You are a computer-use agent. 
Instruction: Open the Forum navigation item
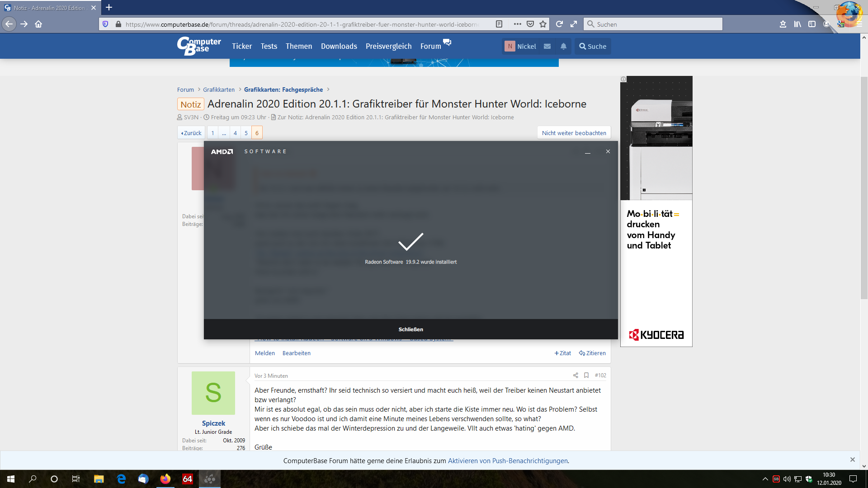click(431, 47)
